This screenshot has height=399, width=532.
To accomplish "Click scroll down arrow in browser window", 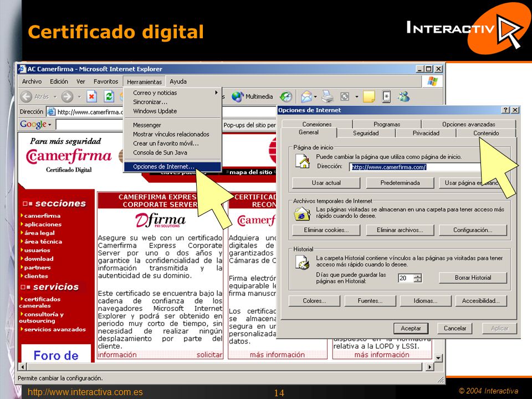I will (438, 358).
